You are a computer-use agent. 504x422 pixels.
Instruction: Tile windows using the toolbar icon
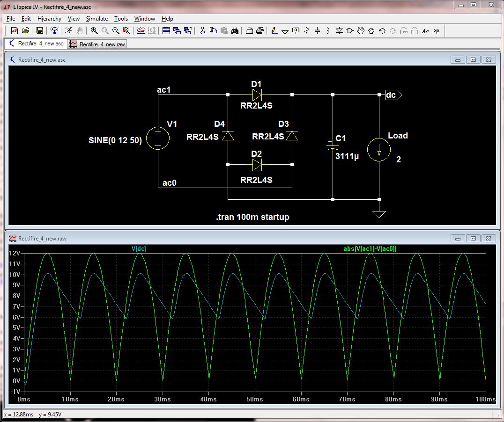point(166,31)
